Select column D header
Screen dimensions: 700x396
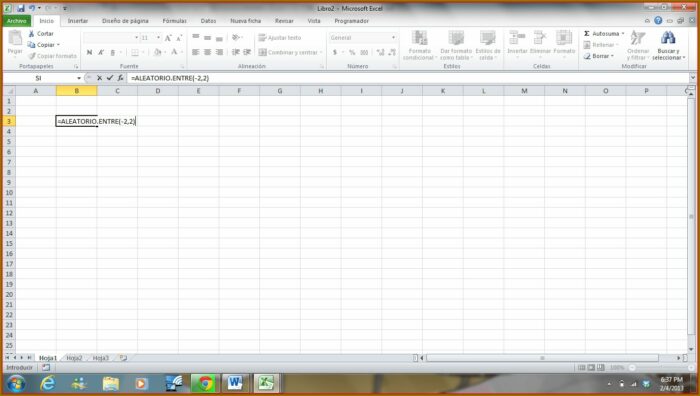pos(158,91)
